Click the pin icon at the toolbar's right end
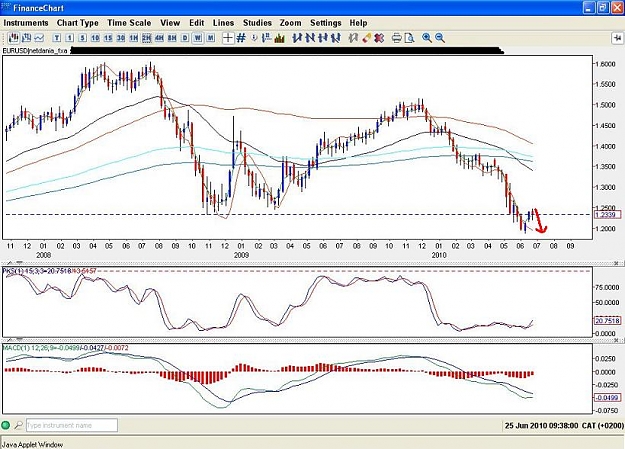Viewport: 625px width, 449px height. tap(617, 38)
